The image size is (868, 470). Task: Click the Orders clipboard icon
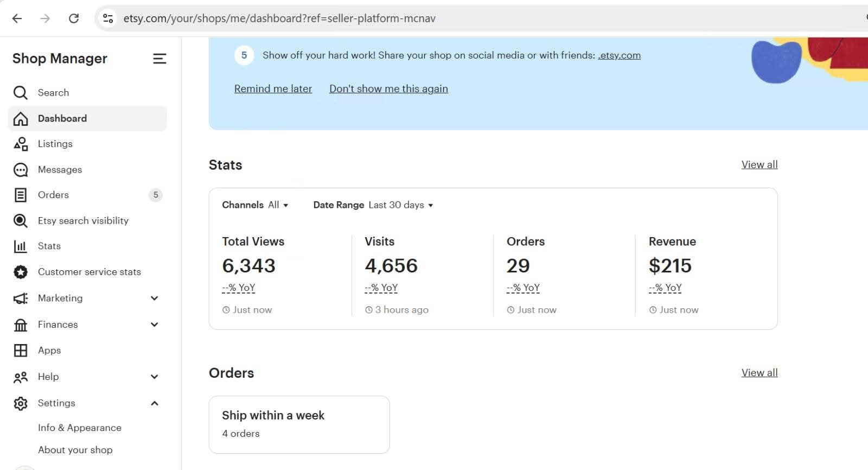click(x=20, y=195)
